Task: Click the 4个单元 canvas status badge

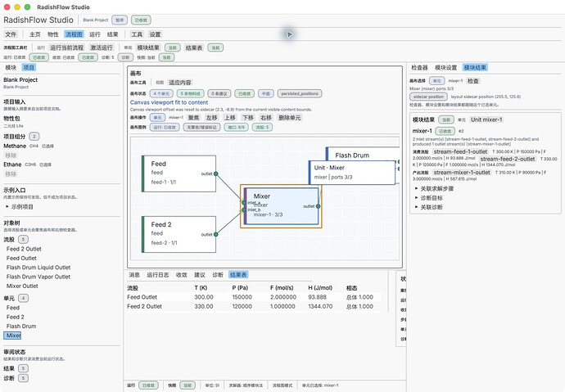Action: pos(161,93)
